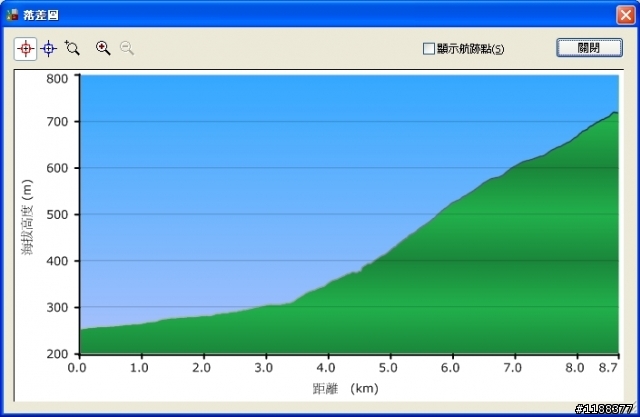This screenshot has width=640, height=417.
Task: Click the 200 elevation axis label
Action: click(x=57, y=354)
